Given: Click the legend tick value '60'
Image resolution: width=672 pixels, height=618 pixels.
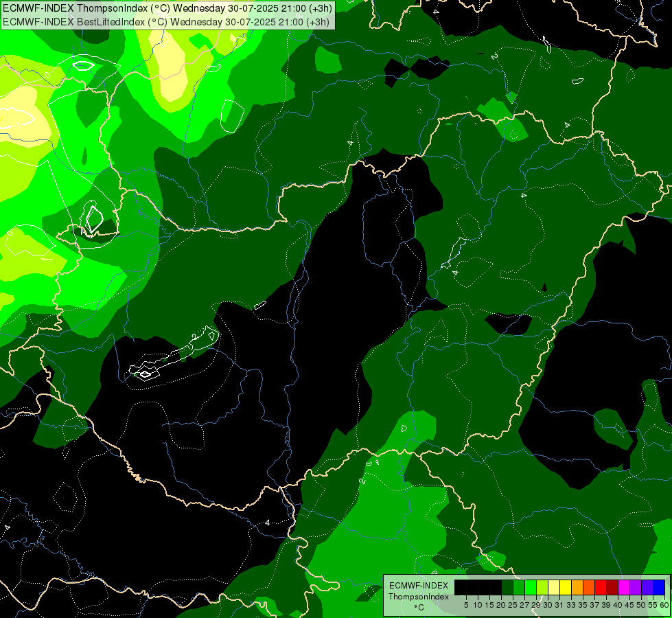Looking at the screenshot, I should point(664,605).
